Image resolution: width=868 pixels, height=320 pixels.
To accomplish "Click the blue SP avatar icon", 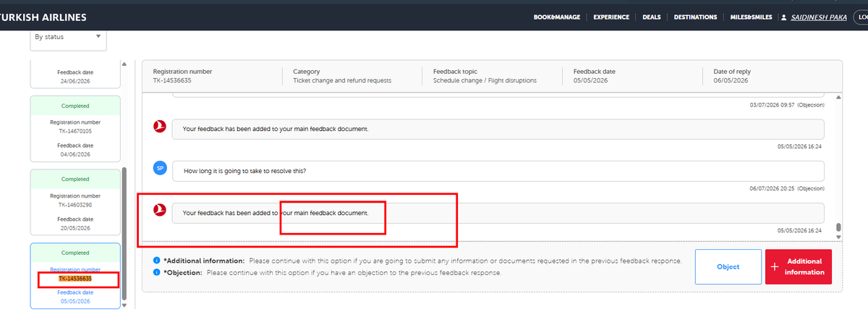I will pos(161,168).
